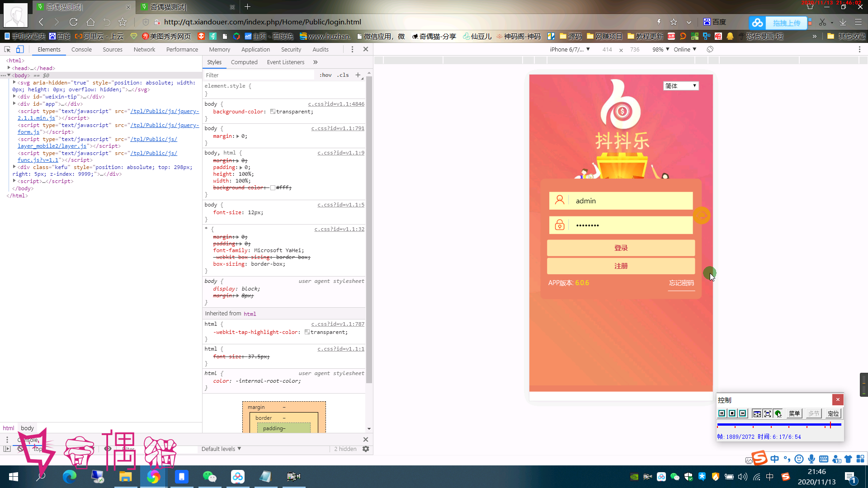Close the console drawer
868x488 pixels.
click(x=366, y=439)
